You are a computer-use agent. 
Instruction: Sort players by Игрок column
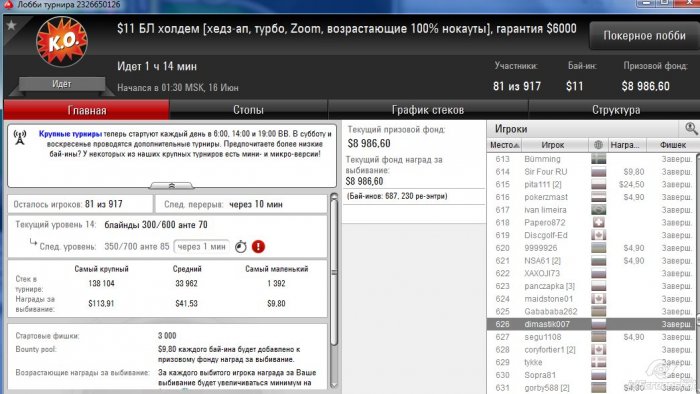tap(553, 145)
